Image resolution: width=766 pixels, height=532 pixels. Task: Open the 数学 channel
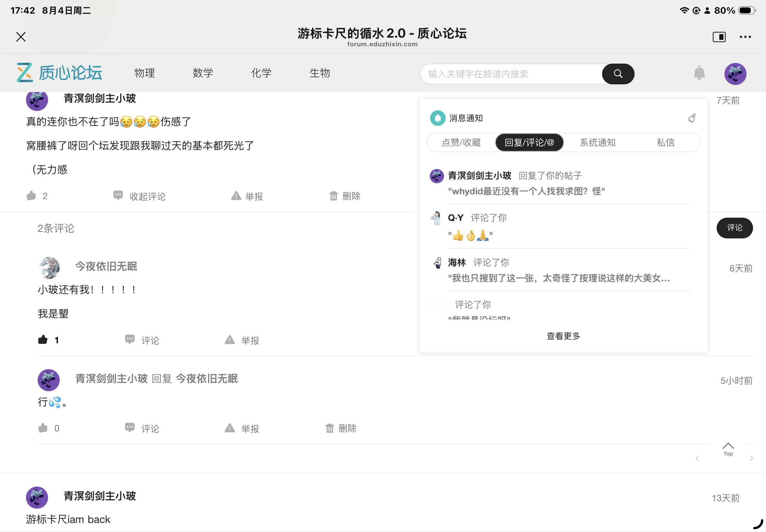[203, 73]
